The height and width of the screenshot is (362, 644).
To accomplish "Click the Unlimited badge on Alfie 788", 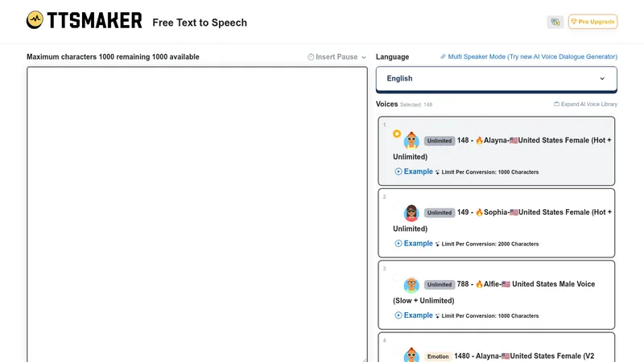I will click(x=439, y=285).
